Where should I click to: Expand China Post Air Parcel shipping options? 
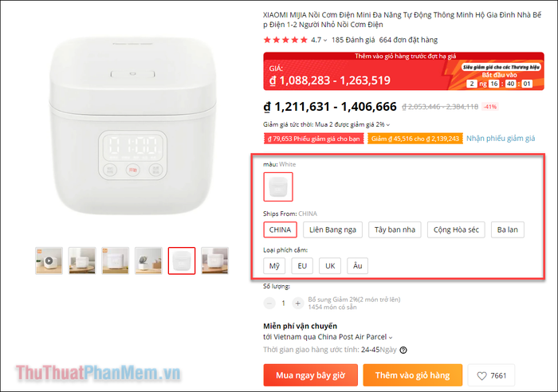pos(391,337)
